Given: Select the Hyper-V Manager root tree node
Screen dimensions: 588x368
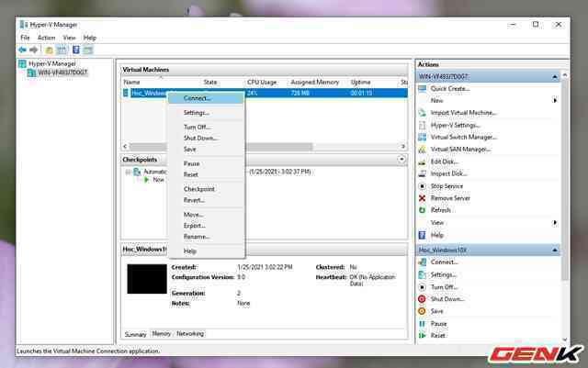Looking at the screenshot, I should [x=52, y=63].
